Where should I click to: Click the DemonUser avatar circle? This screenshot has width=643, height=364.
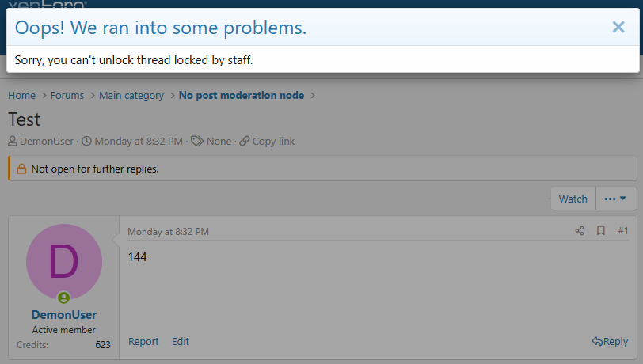click(64, 262)
